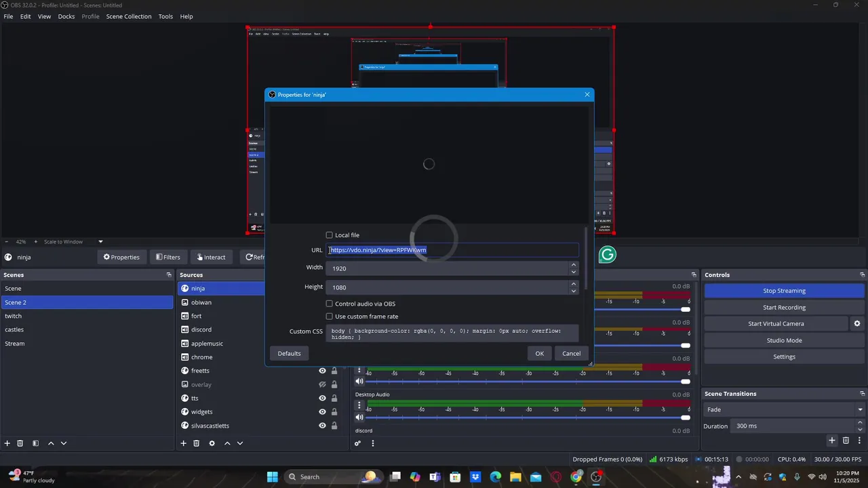
Task: Move source up in Sources toolbar
Action: [227, 443]
